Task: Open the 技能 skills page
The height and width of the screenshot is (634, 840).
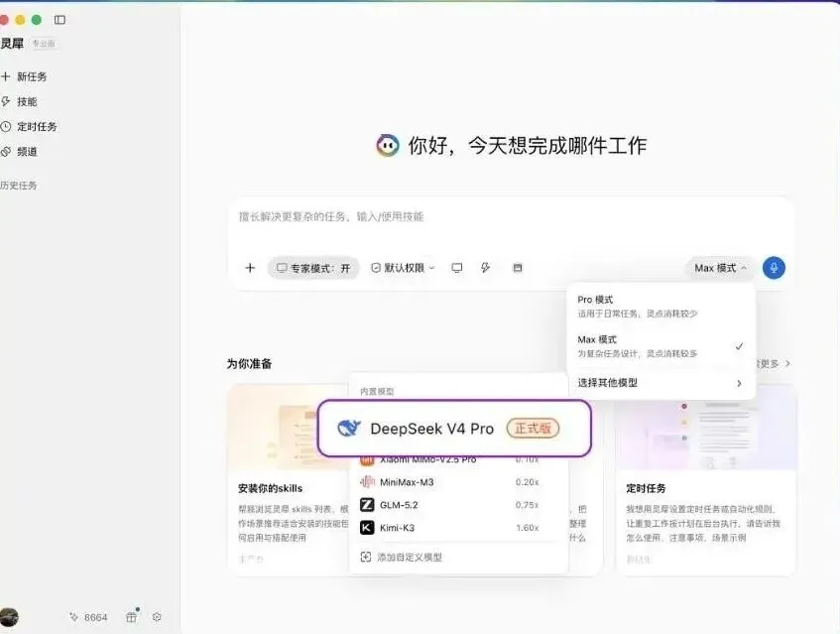Action: point(19,102)
